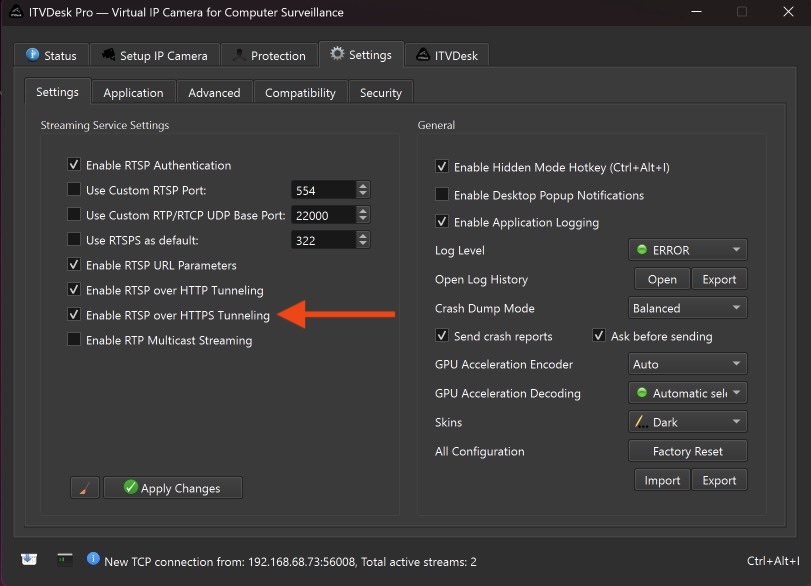Viewport: 811px width, 586px height.
Task: Enable Use Custom RTP/RTCP UDP Base Port
Action: coord(74,214)
